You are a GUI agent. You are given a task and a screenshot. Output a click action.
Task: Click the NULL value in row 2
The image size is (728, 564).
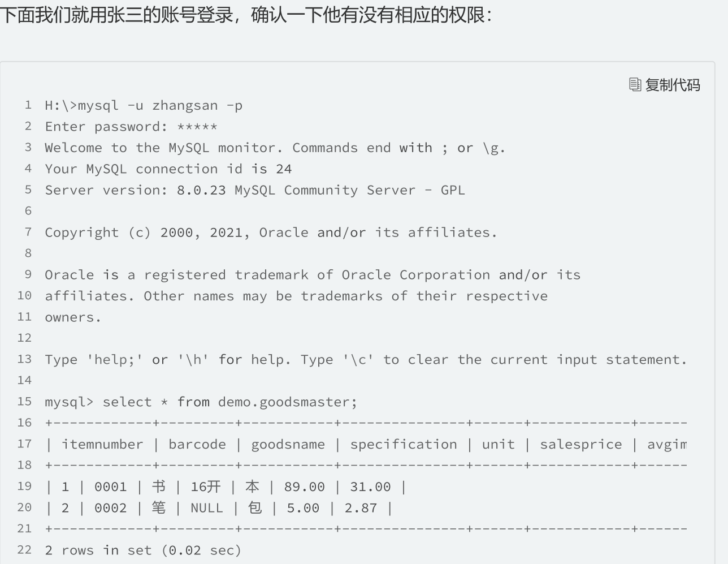click(x=207, y=508)
